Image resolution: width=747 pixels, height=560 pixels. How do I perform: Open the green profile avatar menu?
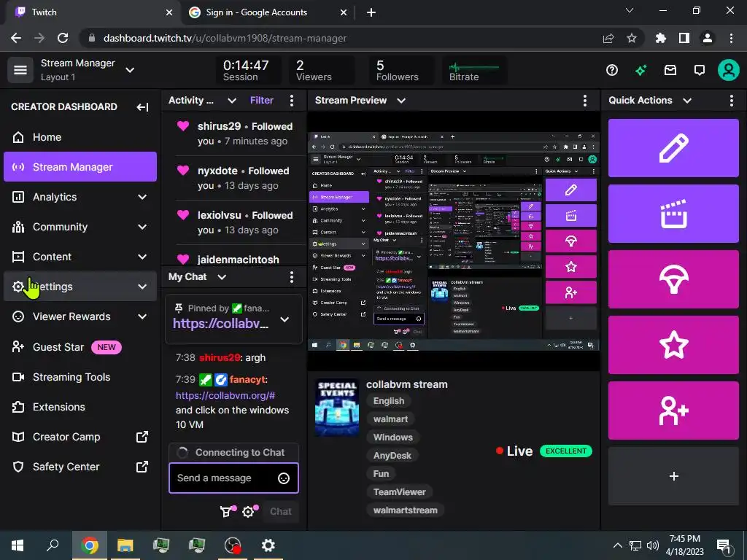(729, 71)
